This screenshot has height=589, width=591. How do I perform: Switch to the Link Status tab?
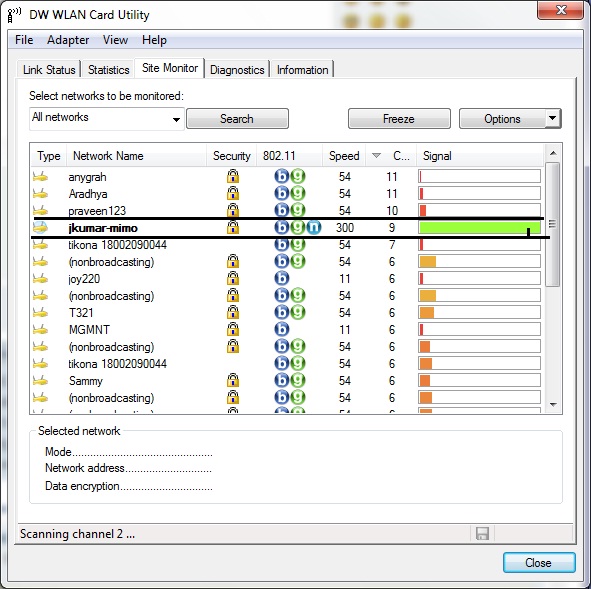(x=49, y=70)
